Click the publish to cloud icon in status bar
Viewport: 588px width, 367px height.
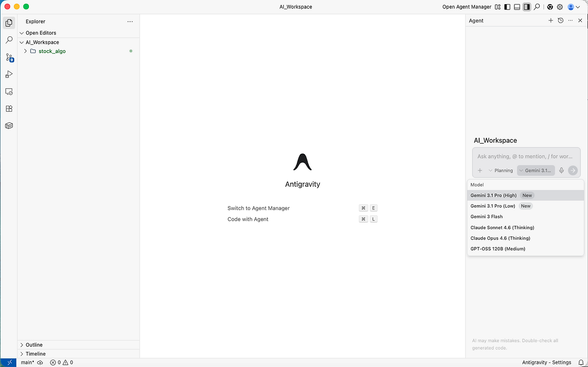[x=40, y=362]
